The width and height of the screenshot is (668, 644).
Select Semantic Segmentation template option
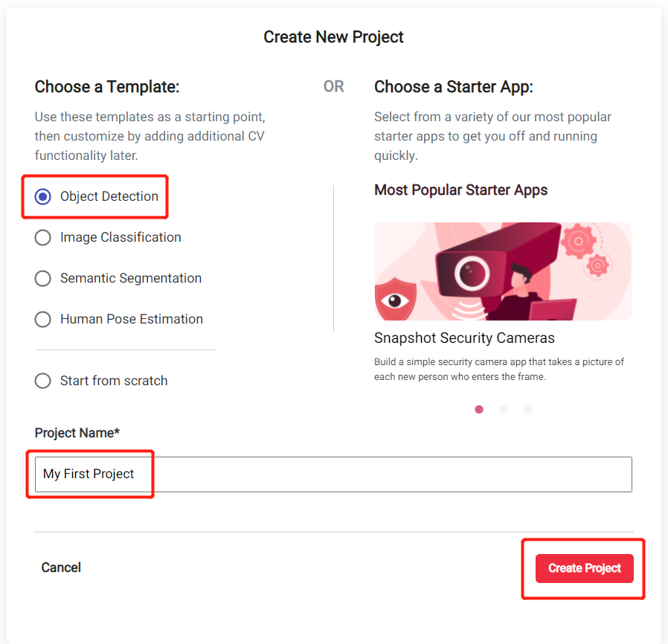click(x=42, y=278)
